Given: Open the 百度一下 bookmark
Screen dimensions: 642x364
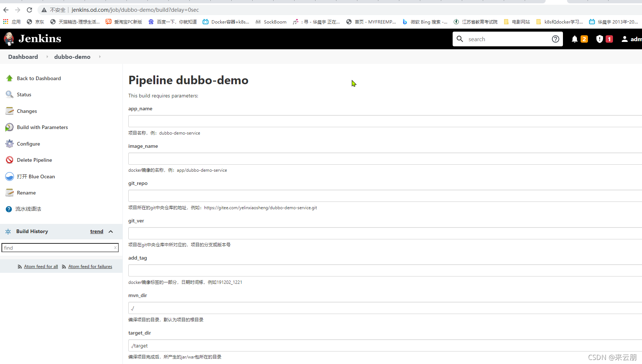Looking at the screenshot, I should coord(172,22).
